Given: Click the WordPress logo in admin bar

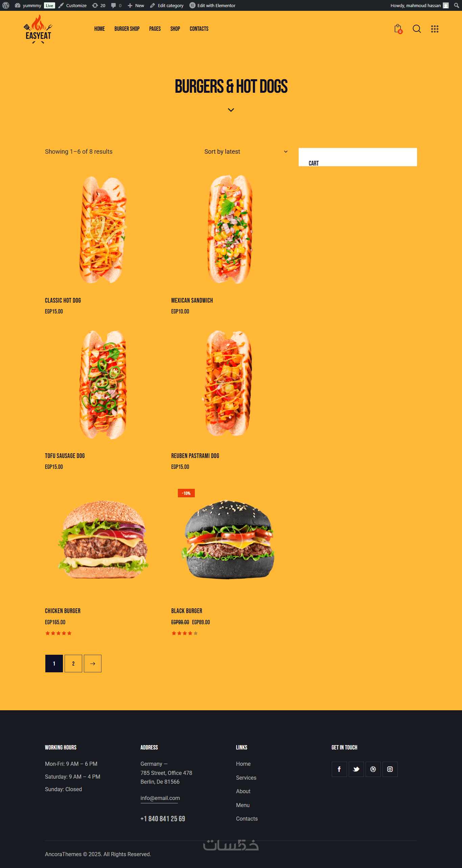Looking at the screenshot, I should click(x=6, y=5).
